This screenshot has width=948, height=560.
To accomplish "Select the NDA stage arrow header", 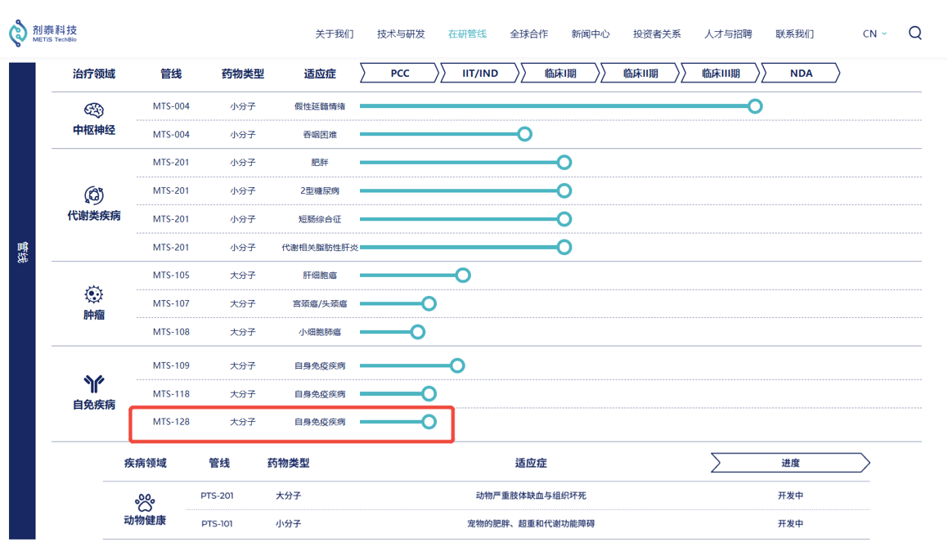I will [801, 73].
